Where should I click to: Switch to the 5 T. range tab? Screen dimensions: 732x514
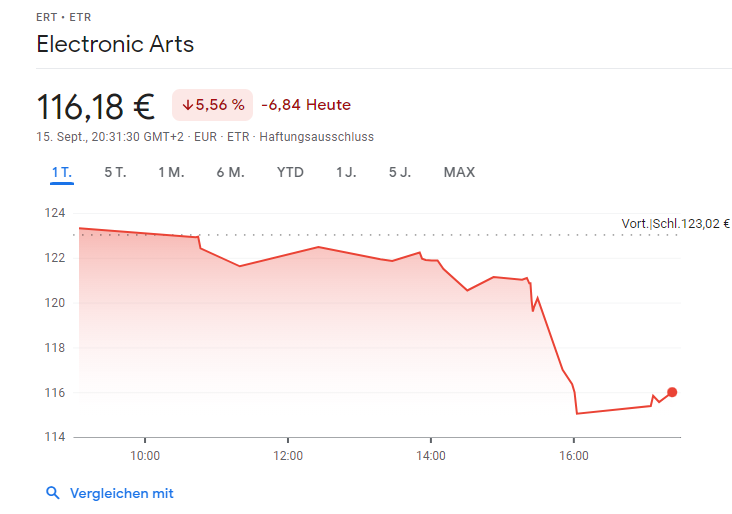click(x=115, y=172)
